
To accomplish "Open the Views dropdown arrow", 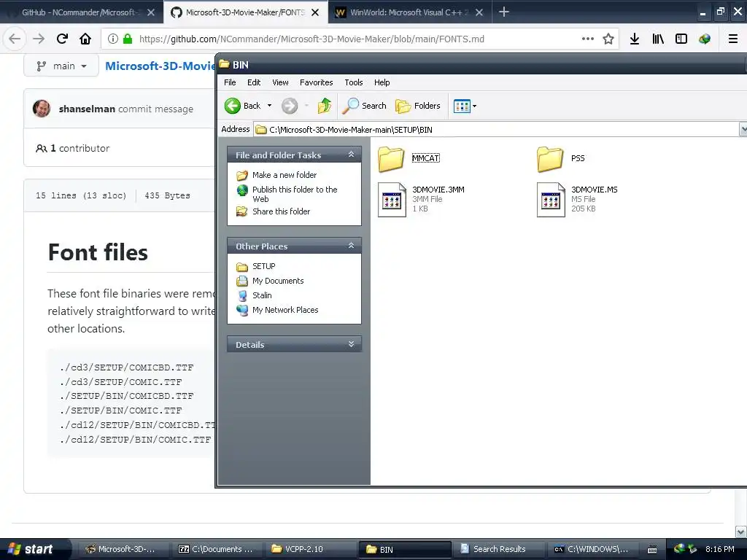I will [474, 106].
